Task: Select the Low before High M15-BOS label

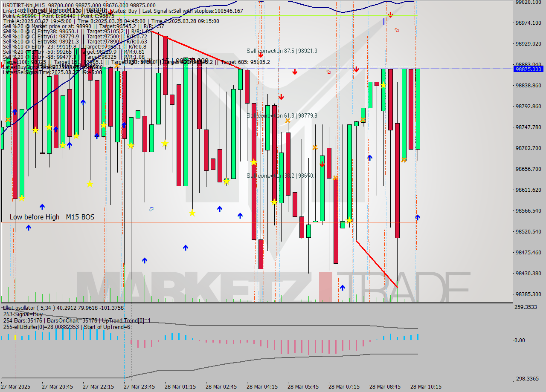Action: click(52, 216)
